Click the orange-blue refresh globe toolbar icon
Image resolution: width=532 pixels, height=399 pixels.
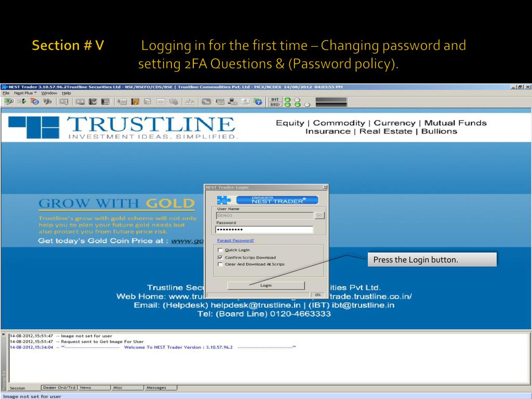coord(35,101)
